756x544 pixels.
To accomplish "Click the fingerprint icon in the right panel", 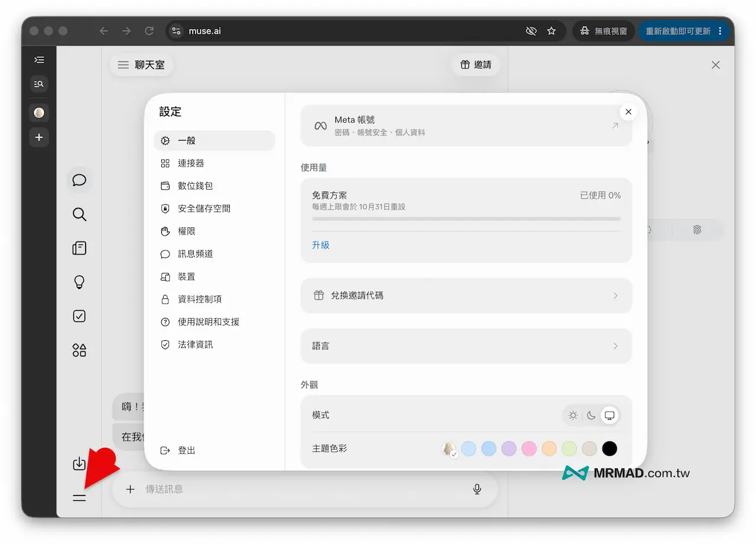I will click(x=698, y=230).
